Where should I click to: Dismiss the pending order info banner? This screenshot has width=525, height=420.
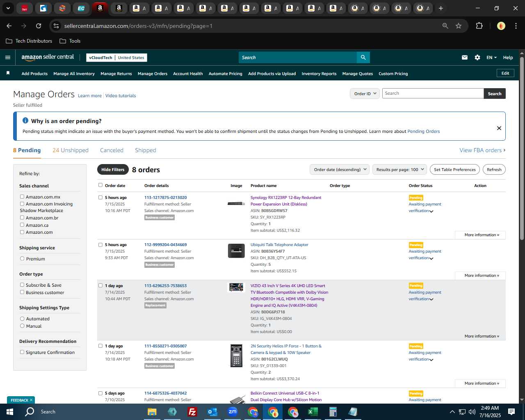coord(499,128)
